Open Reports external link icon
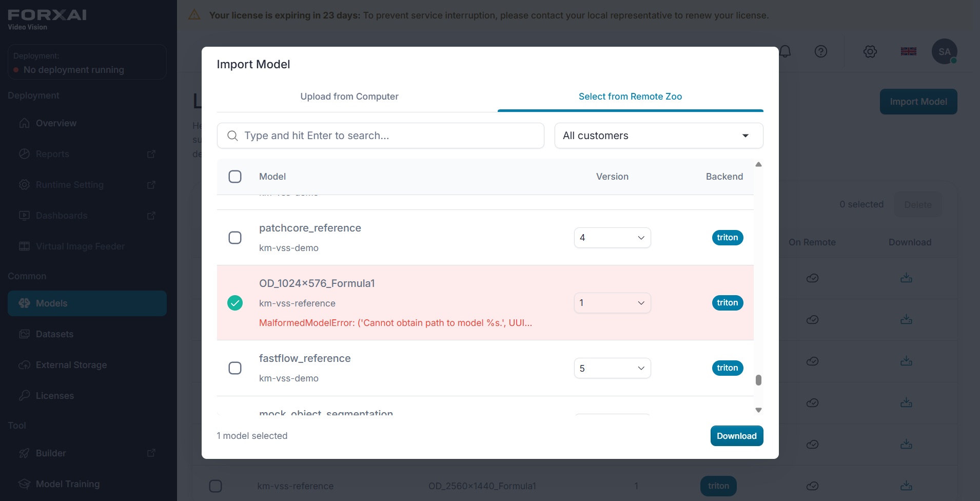The height and width of the screenshot is (501, 980). coord(151,154)
